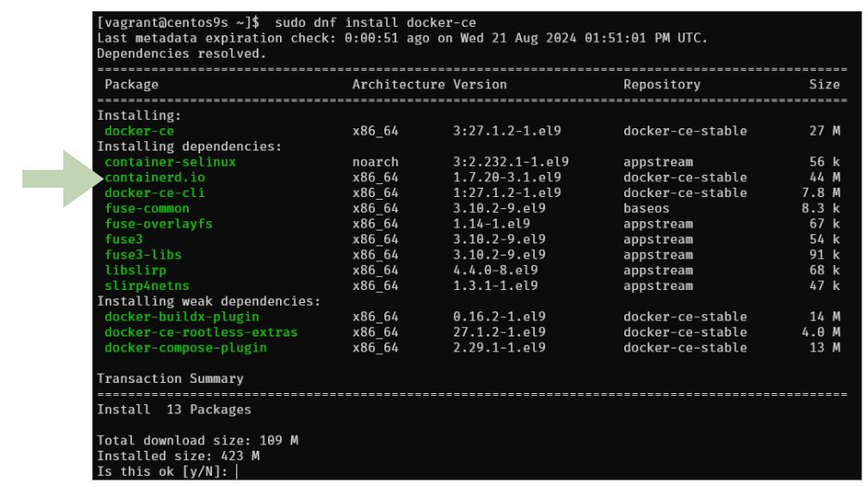Click the slirp4netns package name
Image resolution: width=868 pixels, height=487 pixels.
(x=146, y=285)
